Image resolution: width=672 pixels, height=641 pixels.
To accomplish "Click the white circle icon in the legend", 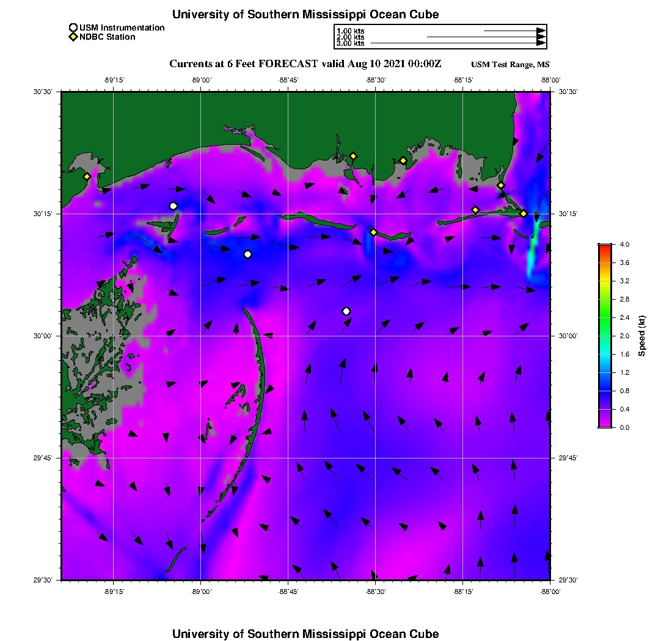I will point(73,27).
